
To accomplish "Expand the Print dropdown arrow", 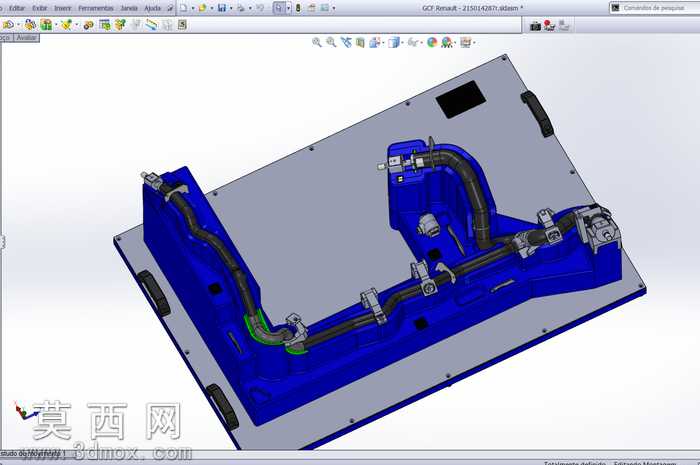I will click(x=250, y=8).
